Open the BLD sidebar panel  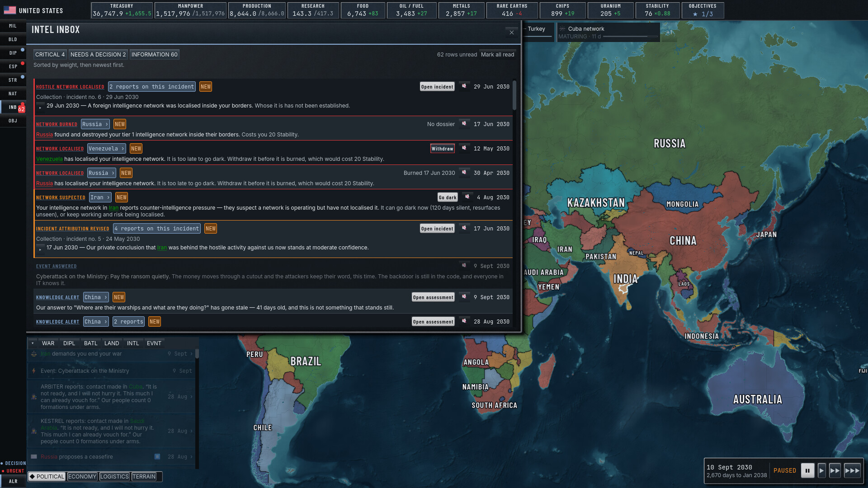coord(13,39)
